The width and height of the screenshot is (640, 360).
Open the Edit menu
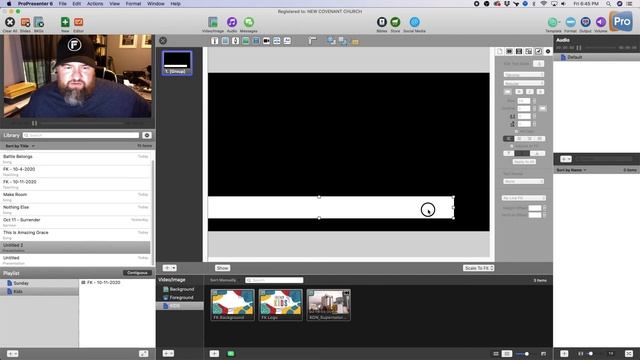(x=77, y=4)
